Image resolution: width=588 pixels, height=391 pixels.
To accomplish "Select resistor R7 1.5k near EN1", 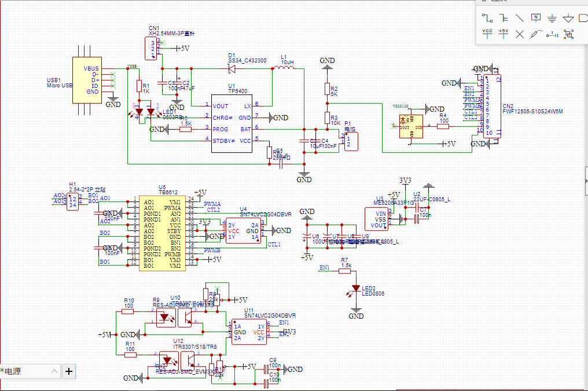I will [344, 271].
